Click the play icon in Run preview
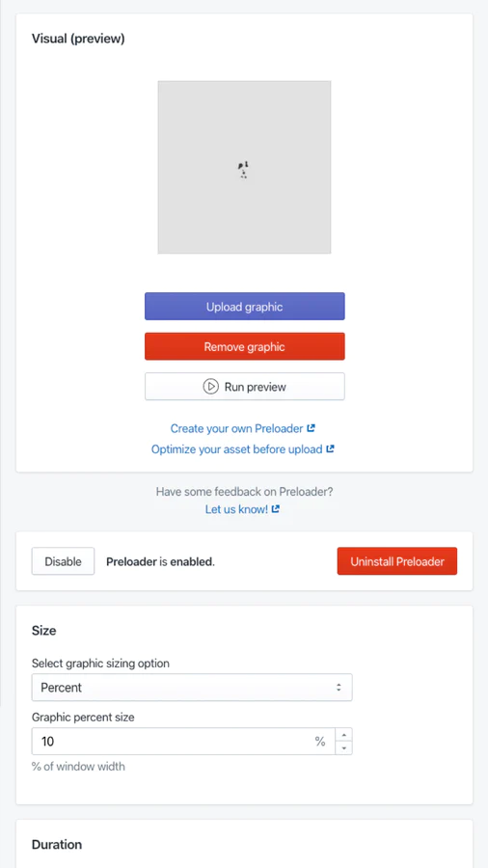 tap(210, 387)
